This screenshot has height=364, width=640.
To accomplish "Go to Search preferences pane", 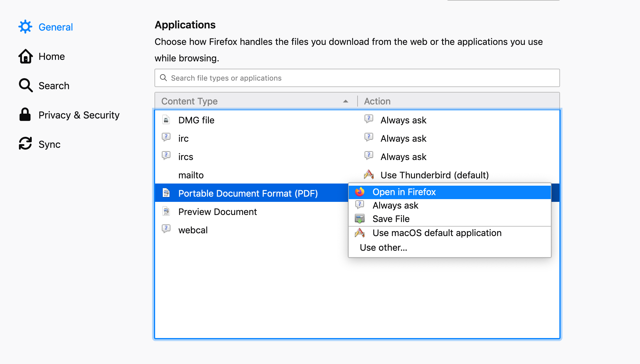I will point(44,86).
